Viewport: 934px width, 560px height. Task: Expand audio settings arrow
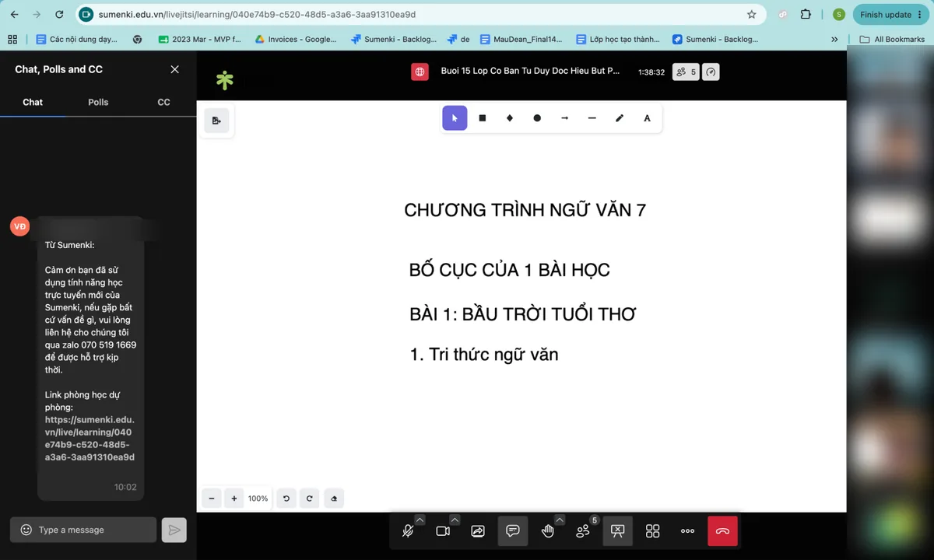[x=420, y=520]
